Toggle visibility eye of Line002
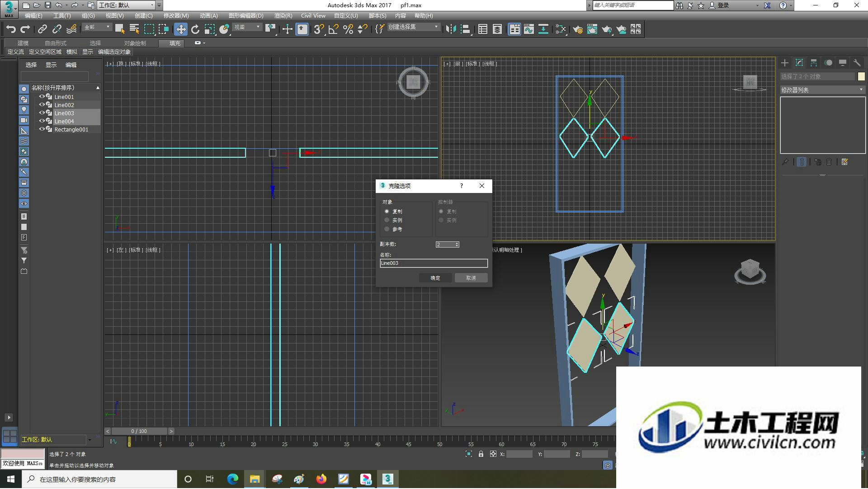Screen dimensions: 868x489 coord(42,105)
